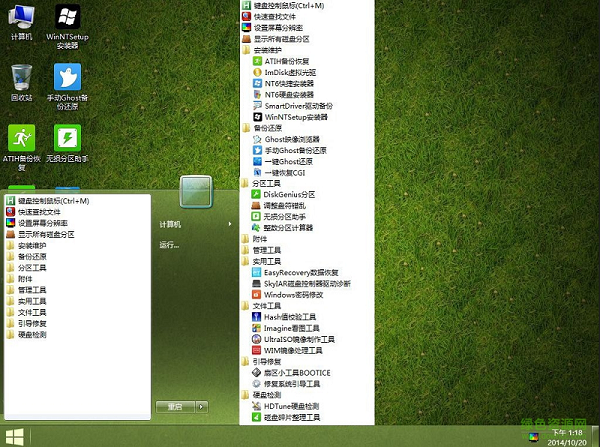600x447 pixels.
Task: Launch Windows密码修改 in the expanded list
Action: click(x=287, y=295)
